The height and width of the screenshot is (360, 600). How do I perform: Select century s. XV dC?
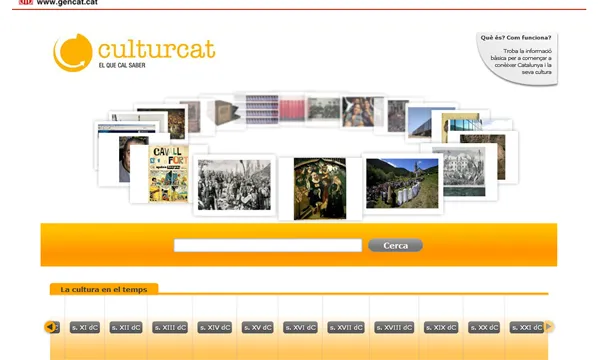[x=258, y=327]
